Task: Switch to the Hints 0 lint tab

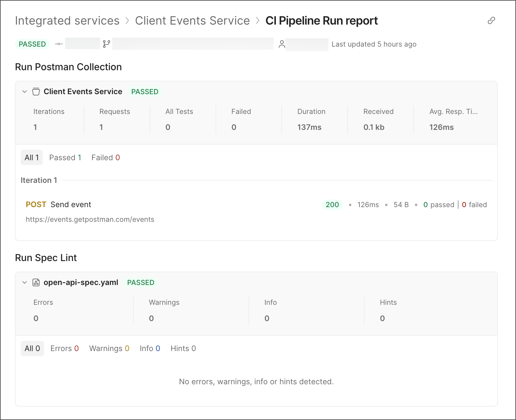Action: (x=183, y=348)
